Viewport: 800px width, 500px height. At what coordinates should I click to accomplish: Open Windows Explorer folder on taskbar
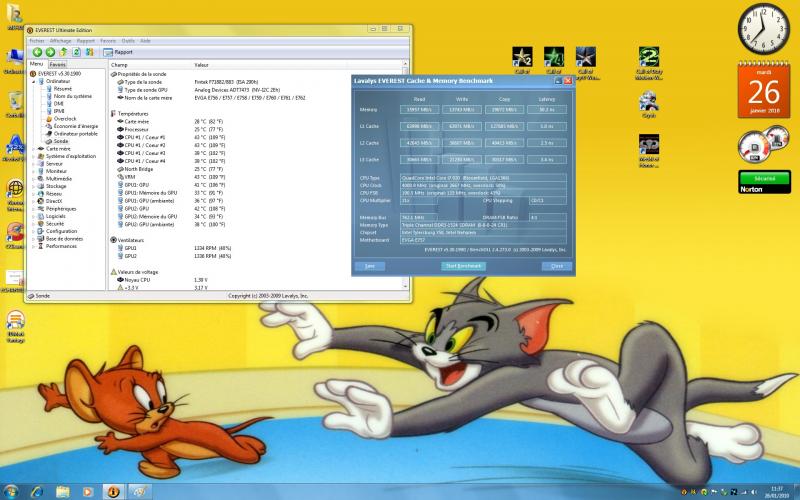(62, 492)
